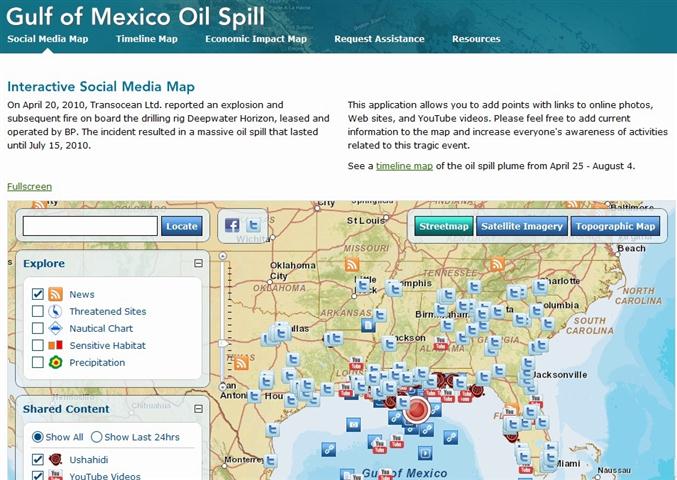Image resolution: width=677 pixels, height=480 pixels.
Task: Switch to the Timeline Map tab
Action: coord(147,39)
